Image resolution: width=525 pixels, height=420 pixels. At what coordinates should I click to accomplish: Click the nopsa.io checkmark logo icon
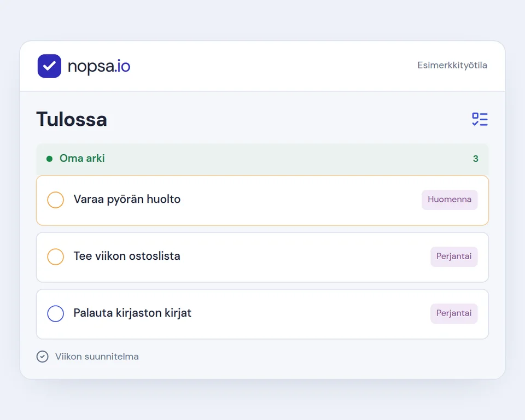point(49,66)
